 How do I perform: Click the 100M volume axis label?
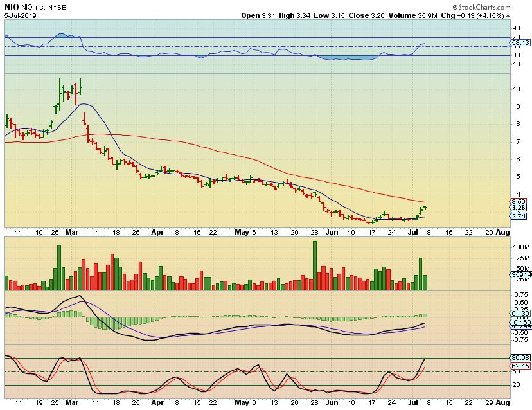pyautogui.click(x=521, y=247)
